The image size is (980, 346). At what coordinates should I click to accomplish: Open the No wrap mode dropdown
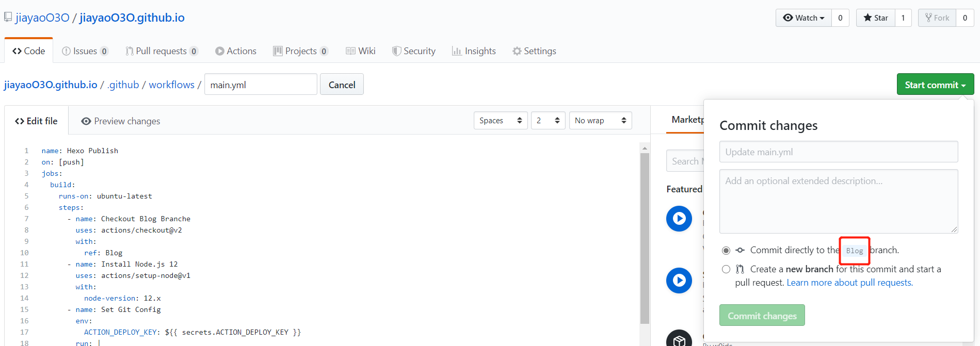600,120
